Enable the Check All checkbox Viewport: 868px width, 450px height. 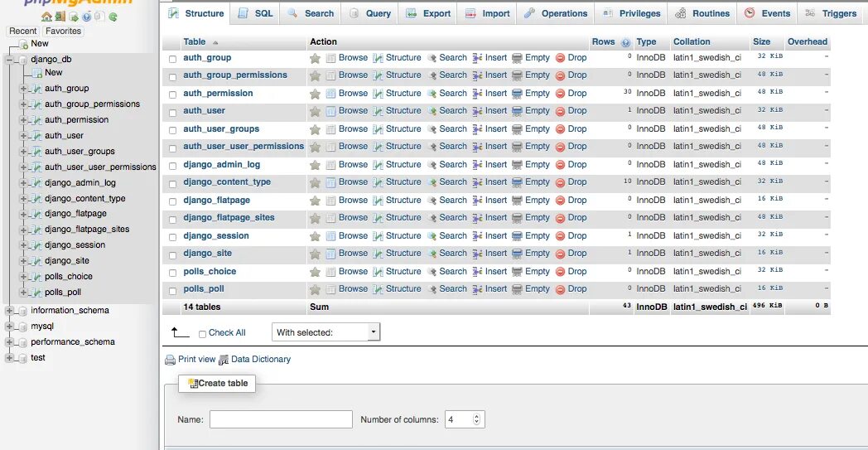(x=203, y=334)
